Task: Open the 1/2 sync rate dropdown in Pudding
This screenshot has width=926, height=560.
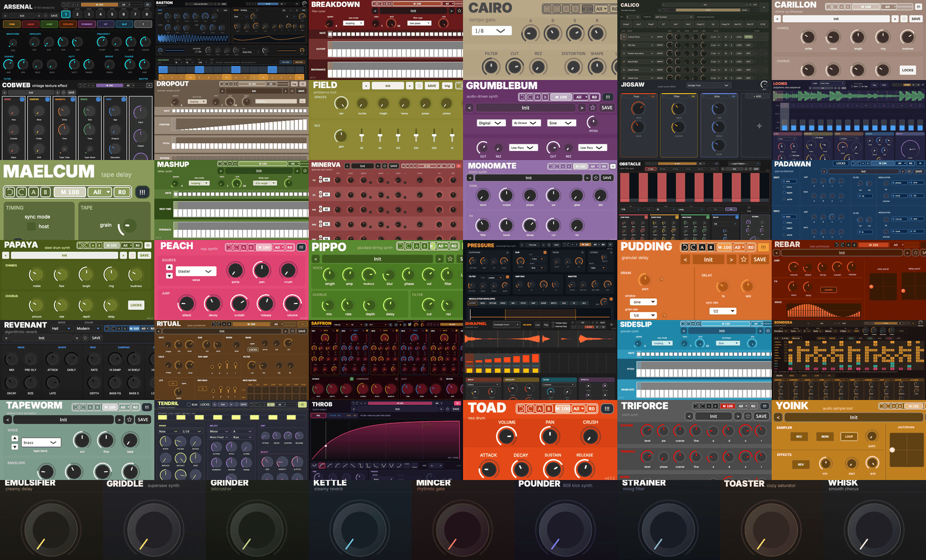Action: click(723, 311)
